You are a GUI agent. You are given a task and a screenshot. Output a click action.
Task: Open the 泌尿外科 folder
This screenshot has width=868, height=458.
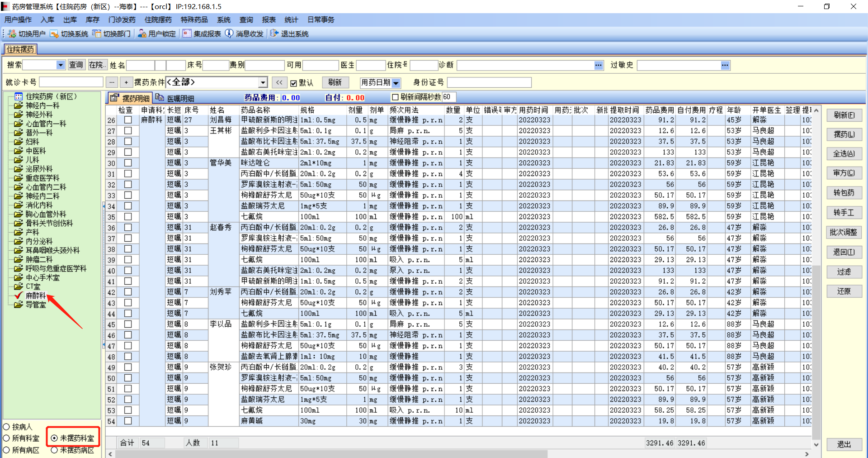(19, 169)
